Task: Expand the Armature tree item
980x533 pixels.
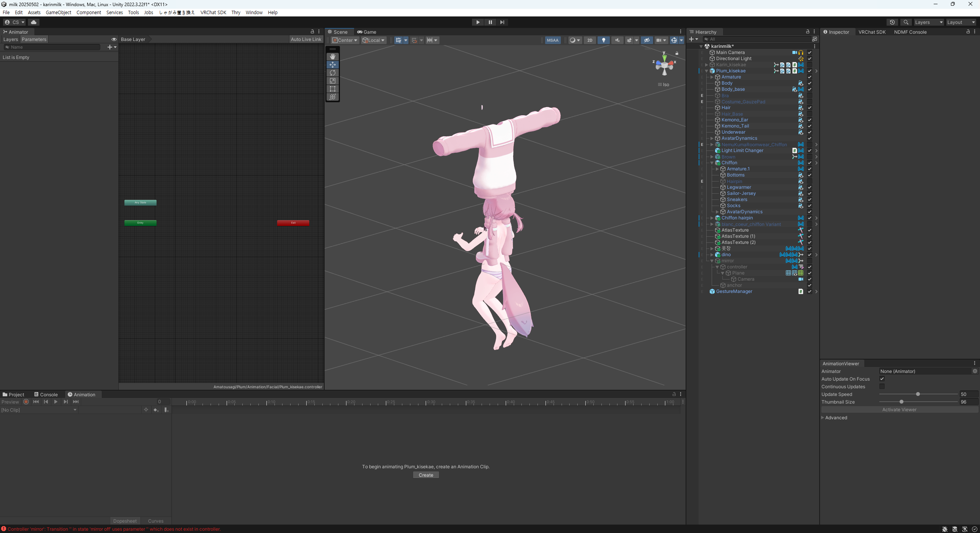Action: point(712,77)
